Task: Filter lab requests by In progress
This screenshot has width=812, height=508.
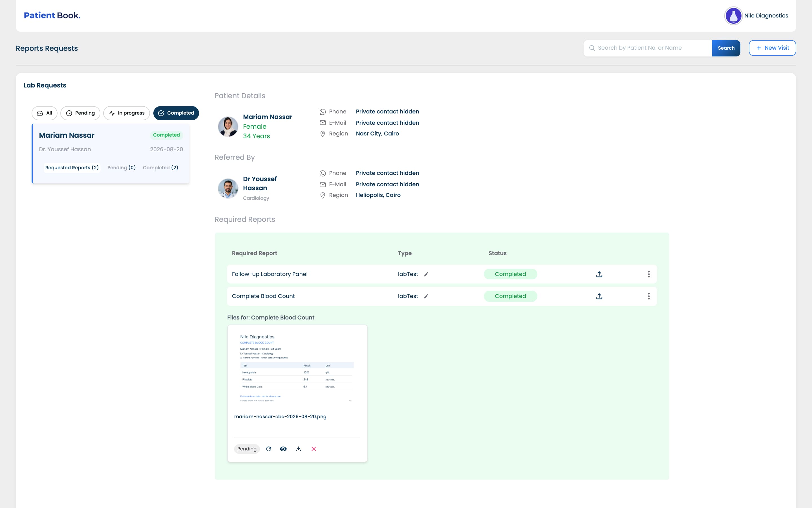Action: (127, 113)
